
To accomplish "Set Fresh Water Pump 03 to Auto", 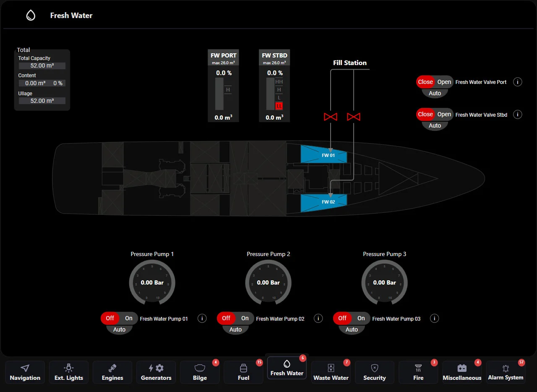I will [352, 329].
